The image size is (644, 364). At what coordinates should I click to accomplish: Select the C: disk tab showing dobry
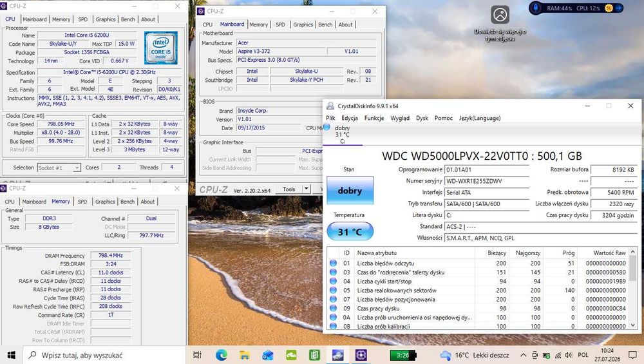click(342, 135)
